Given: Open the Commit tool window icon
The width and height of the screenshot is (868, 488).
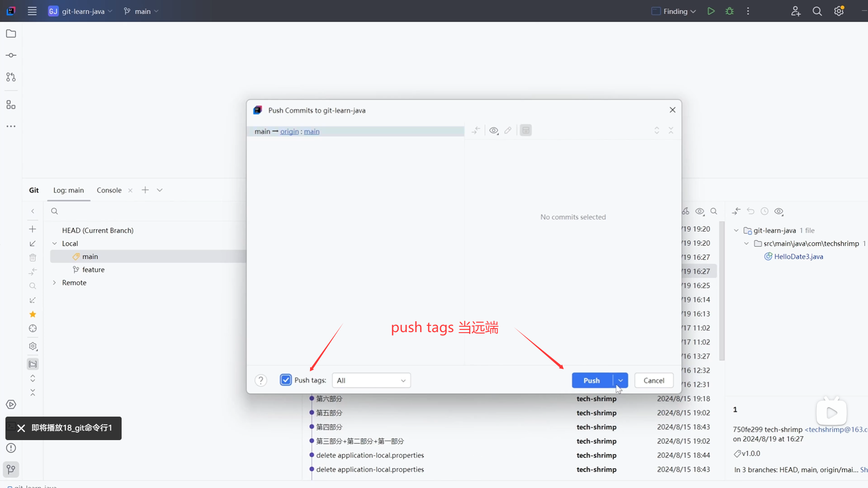Looking at the screenshot, I should tap(11, 55).
